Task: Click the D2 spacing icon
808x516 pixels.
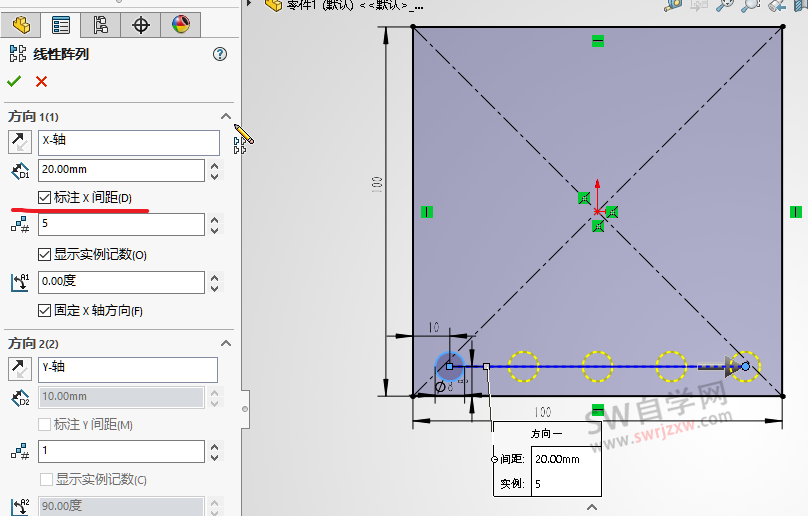Action: click(20, 398)
